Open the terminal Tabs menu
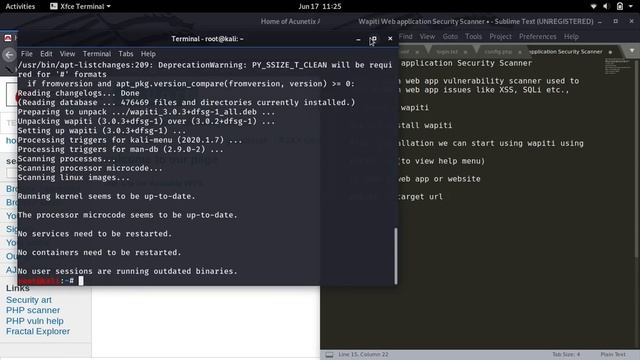This screenshot has height=360, width=640. pos(126,53)
